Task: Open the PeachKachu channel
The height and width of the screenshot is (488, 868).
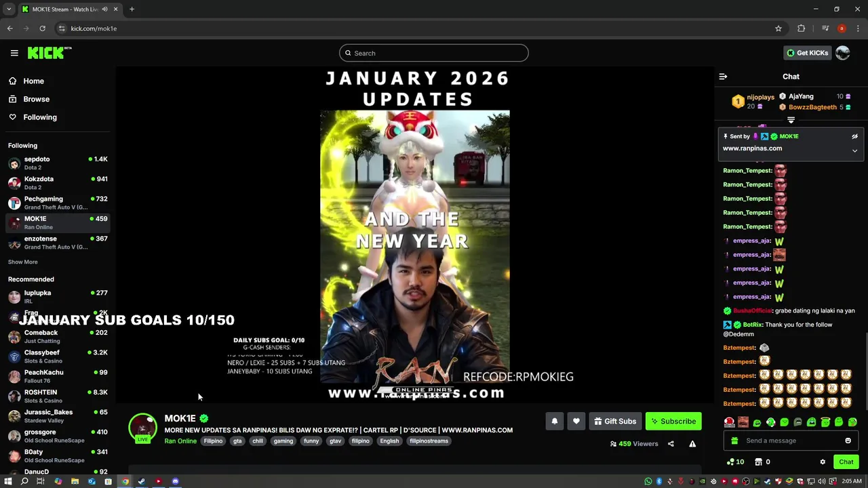Action: 58,376
